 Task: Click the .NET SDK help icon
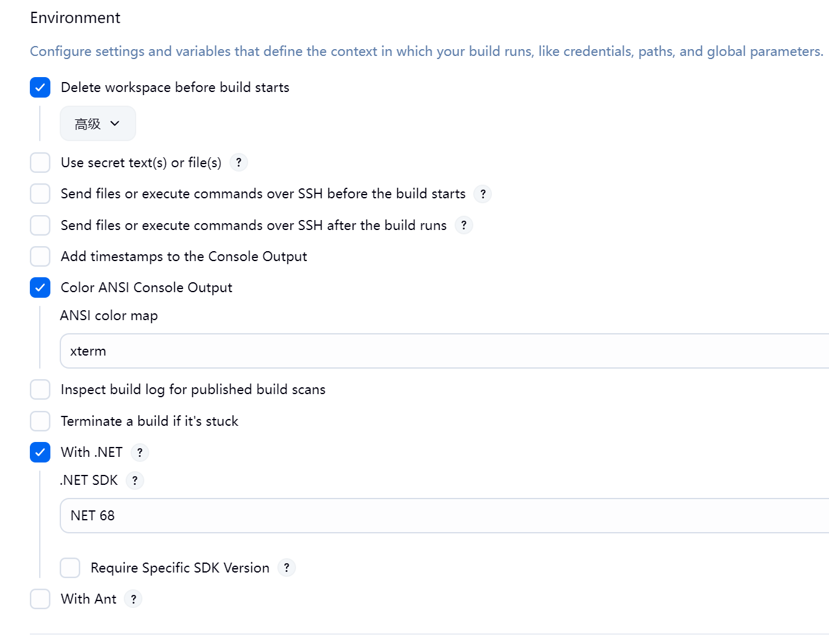[x=135, y=481]
